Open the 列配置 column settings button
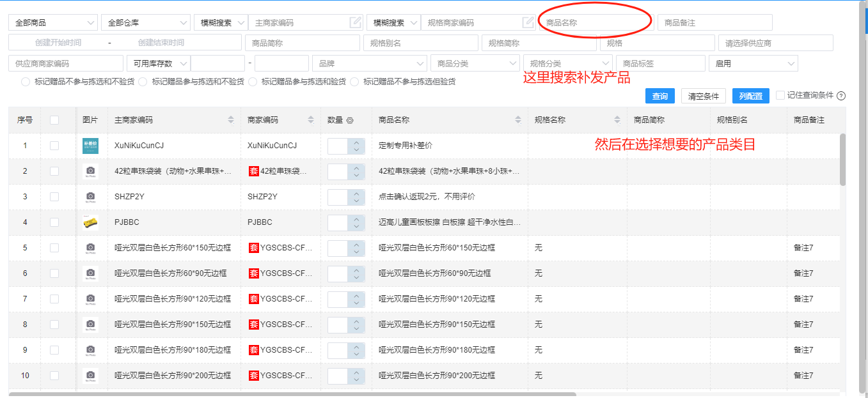The width and height of the screenshot is (868, 398). pyautogui.click(x=750, y=96)
